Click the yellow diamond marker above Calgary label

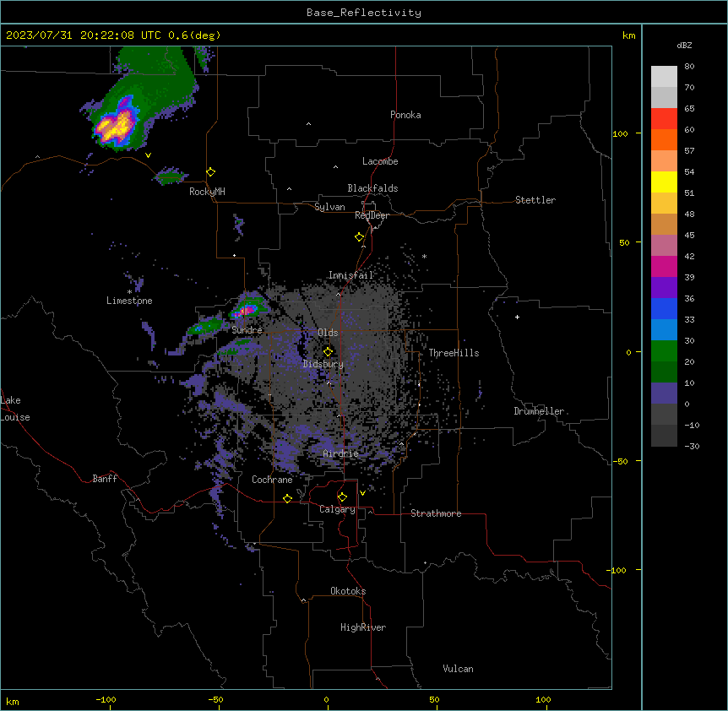342,497
